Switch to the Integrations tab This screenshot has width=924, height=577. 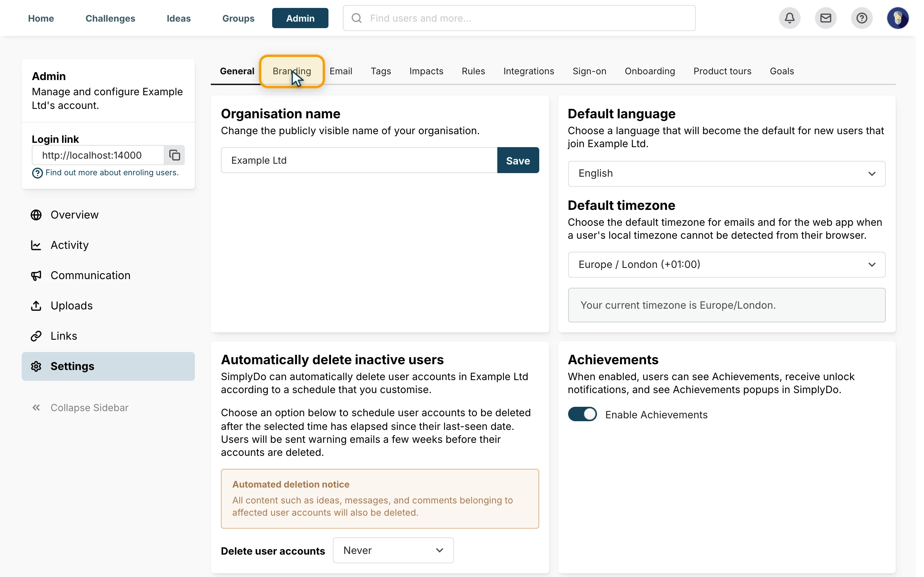(x=528, y=71)
